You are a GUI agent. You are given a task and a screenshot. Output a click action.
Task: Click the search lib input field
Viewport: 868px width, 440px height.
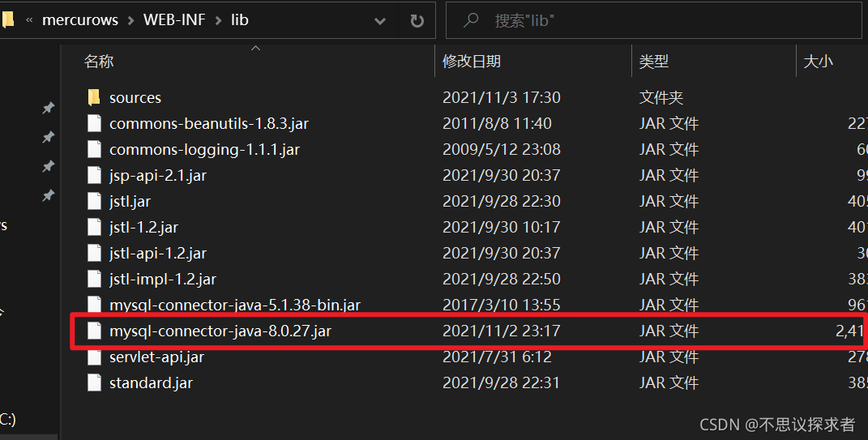point(653,20)
